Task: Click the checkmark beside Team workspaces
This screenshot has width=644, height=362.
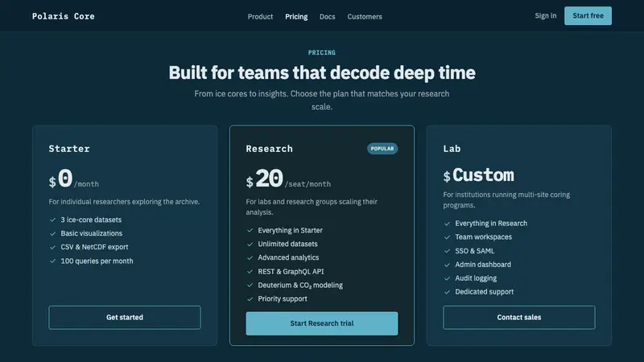Action: (447, 237)
